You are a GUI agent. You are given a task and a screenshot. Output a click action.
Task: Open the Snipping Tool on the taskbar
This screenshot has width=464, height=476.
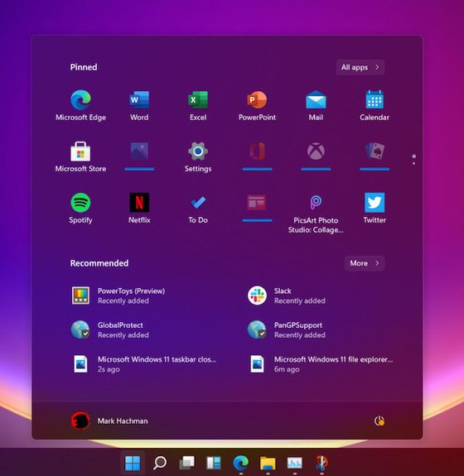321,463
